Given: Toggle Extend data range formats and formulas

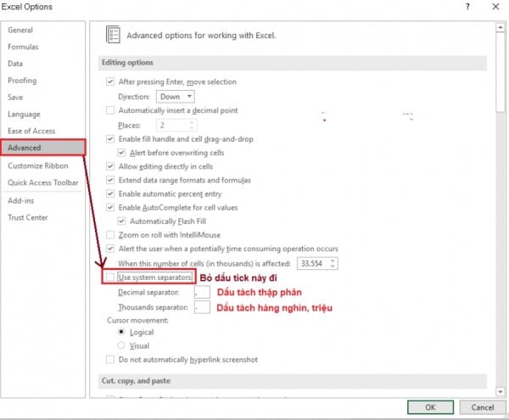Looking at the screenshot, I should tap(110, 180).
